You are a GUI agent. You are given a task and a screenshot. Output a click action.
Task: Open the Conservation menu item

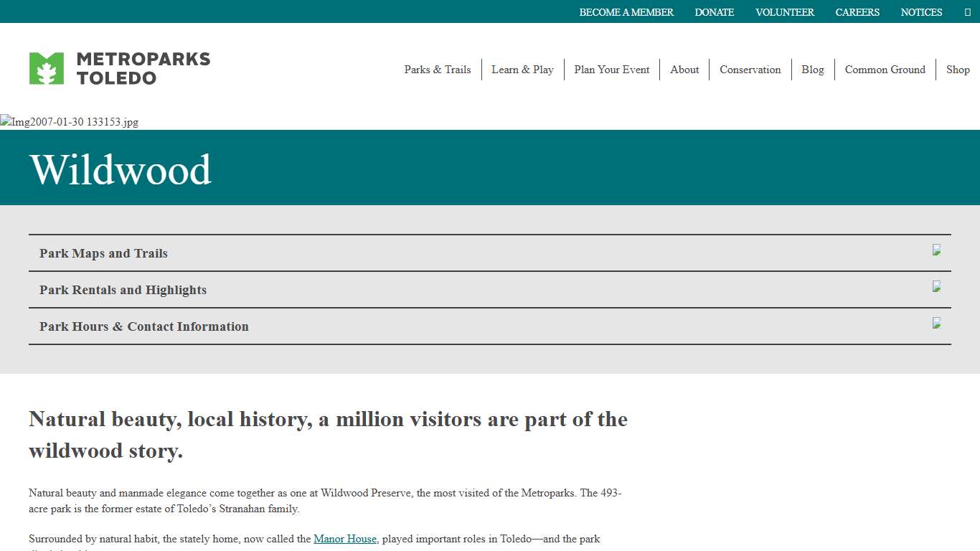(x=750, y=70)
